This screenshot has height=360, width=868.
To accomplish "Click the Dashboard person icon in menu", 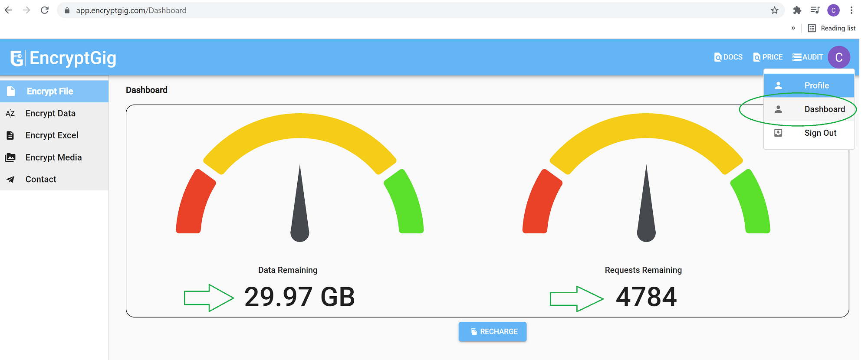I will [779, 109].
